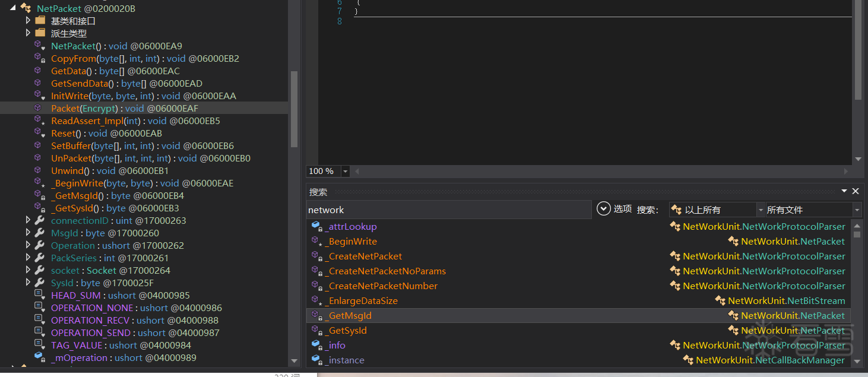Click the field icon beside _mOperation
The width and height of the screenshot is (868, 377).
[39, 357]
